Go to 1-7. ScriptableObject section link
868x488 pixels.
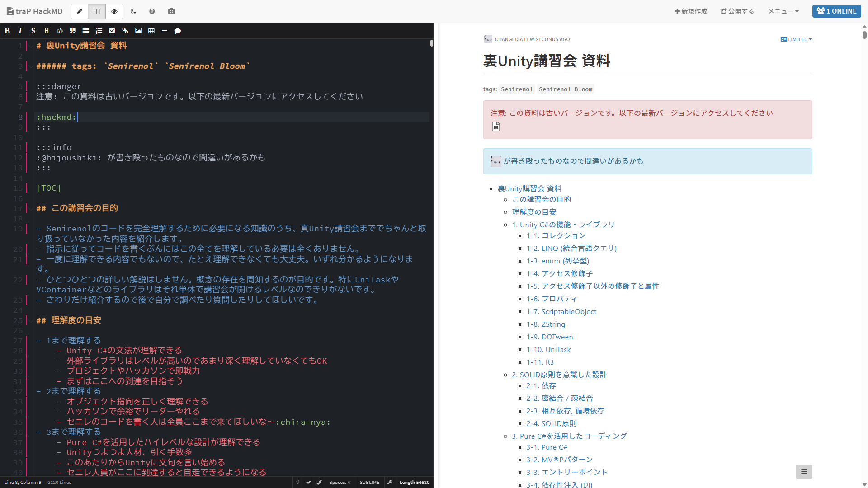[561, 311]
